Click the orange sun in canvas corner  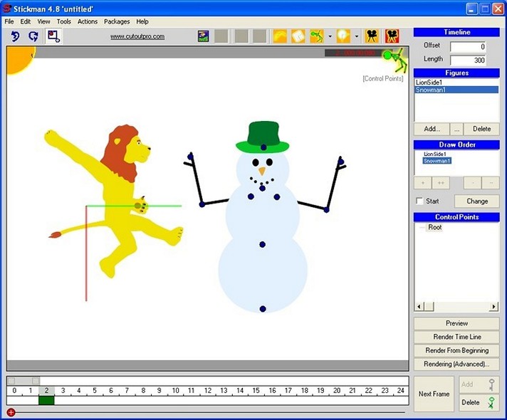point(20,60)
